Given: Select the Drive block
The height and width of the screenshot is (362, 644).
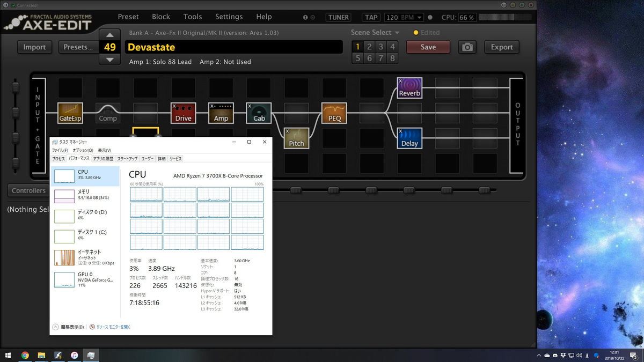Looking at the screenshot, I should (183, 113).
